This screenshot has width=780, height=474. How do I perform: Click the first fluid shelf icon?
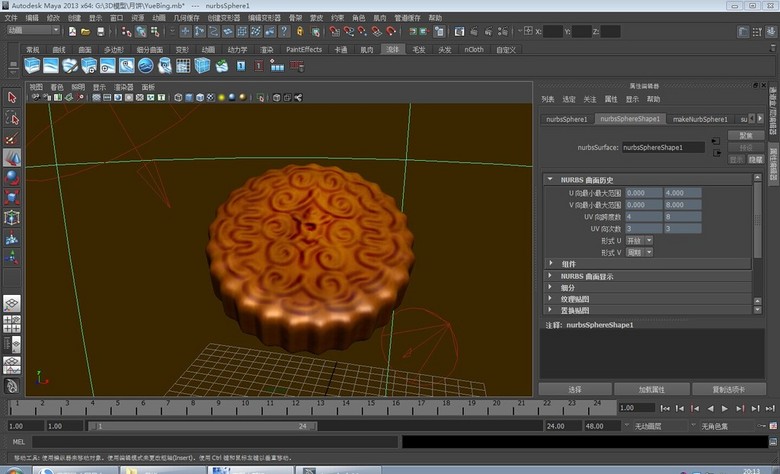[x=32, y=66]
